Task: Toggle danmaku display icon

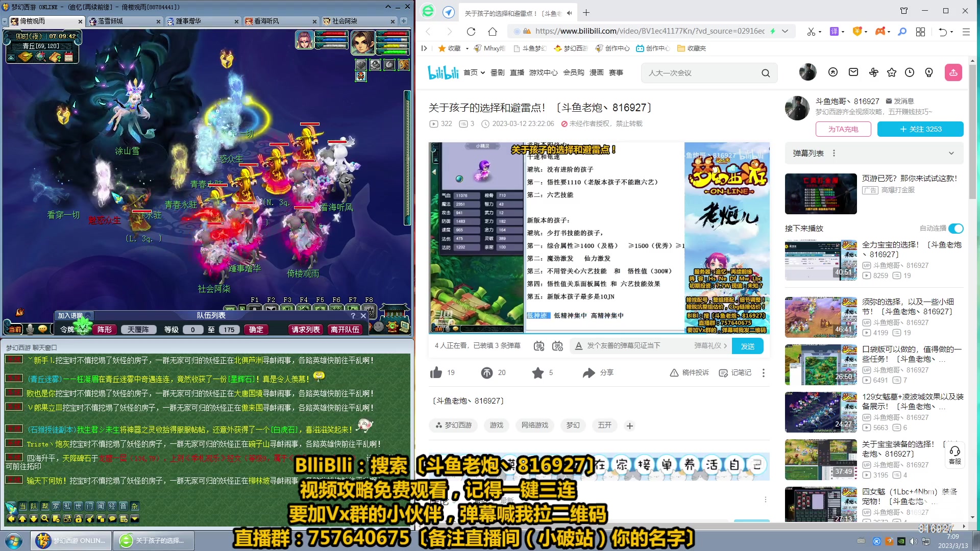Action: pyautogui.click(x=539, y=346)
